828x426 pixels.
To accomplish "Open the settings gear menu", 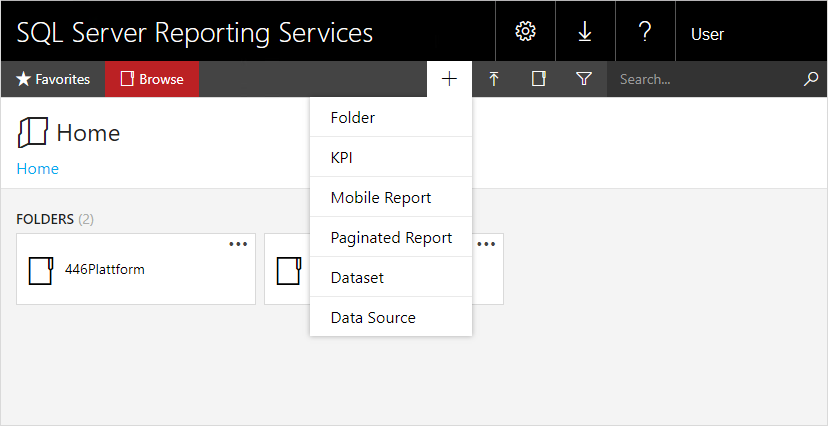I will click(x=525, y=32).
